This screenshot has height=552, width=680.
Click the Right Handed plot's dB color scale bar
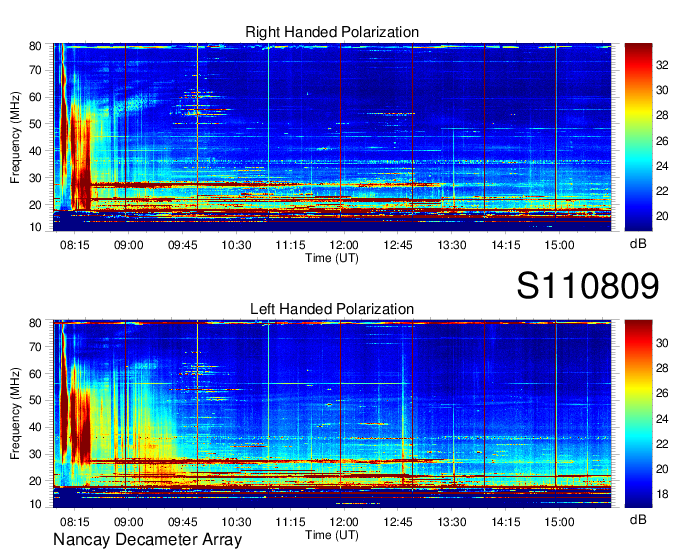coord(638,137)
